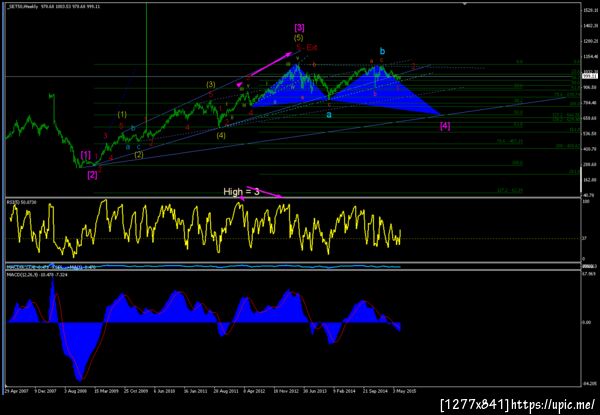The width and height of the screenshot is (600, 415).
Task: Click the 29 Apr 2007 date label
Action: pos(15,391)
